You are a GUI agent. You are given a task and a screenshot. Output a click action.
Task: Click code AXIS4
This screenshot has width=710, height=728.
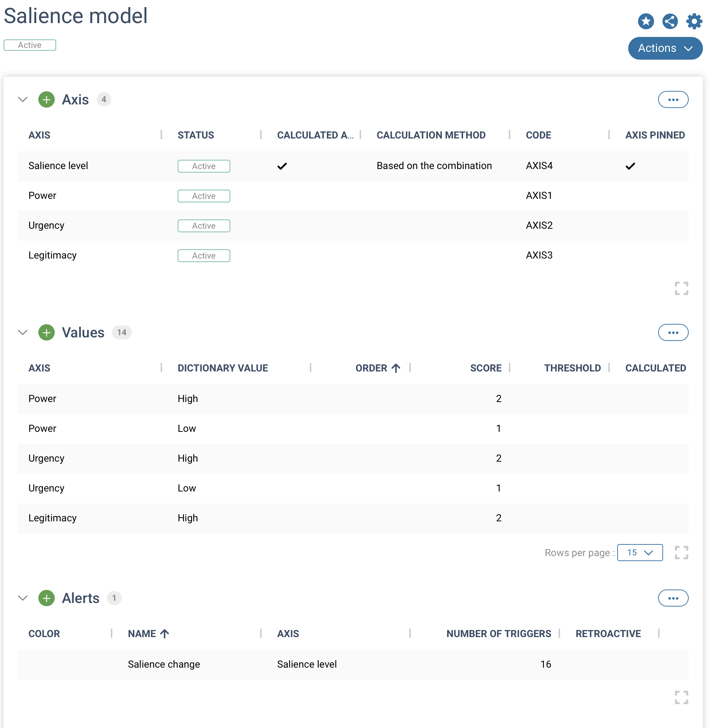(539, 166)
